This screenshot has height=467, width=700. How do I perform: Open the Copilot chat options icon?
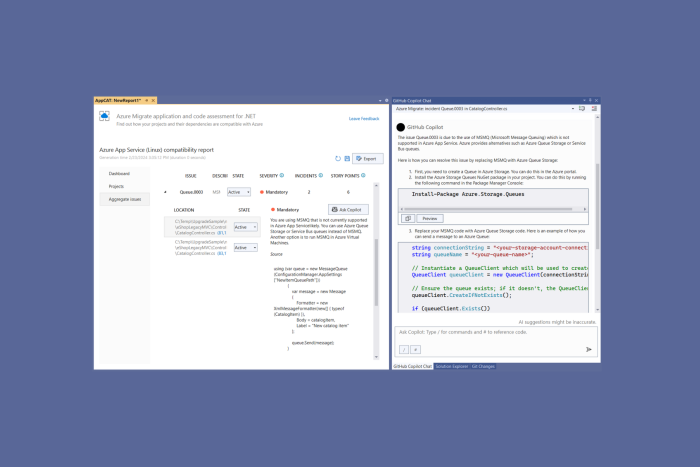(594, 108)
